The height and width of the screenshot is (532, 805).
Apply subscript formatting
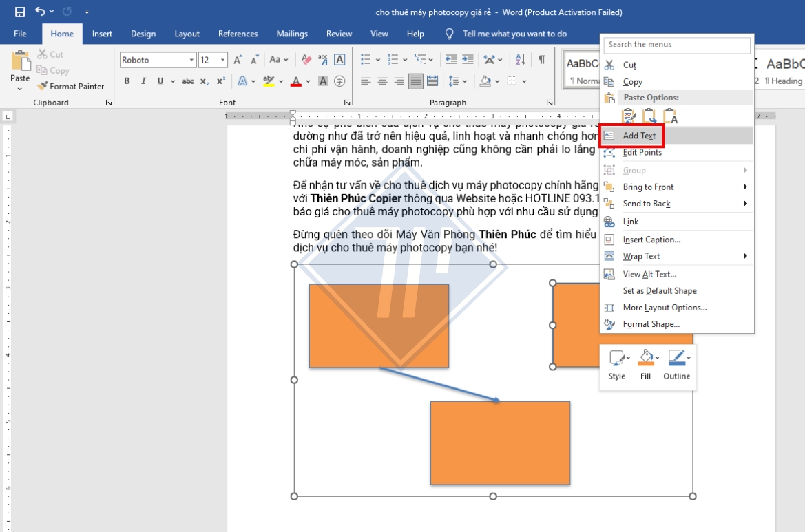(205, 81)
